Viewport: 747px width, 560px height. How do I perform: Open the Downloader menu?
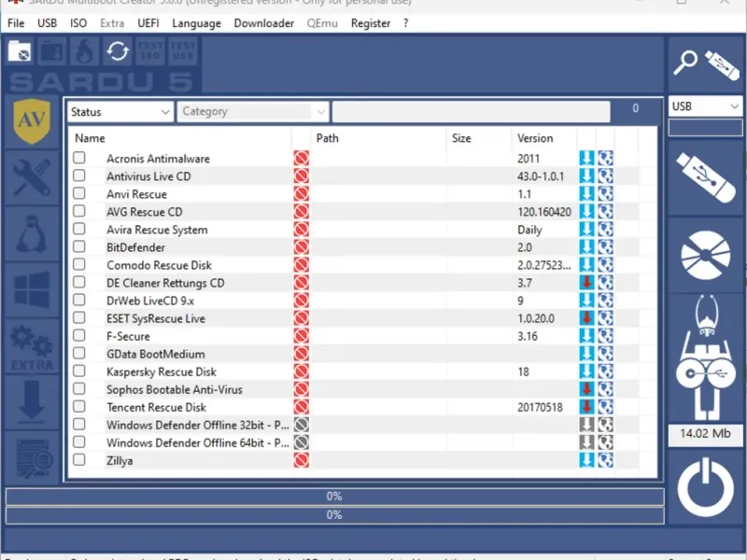[264, 23]
